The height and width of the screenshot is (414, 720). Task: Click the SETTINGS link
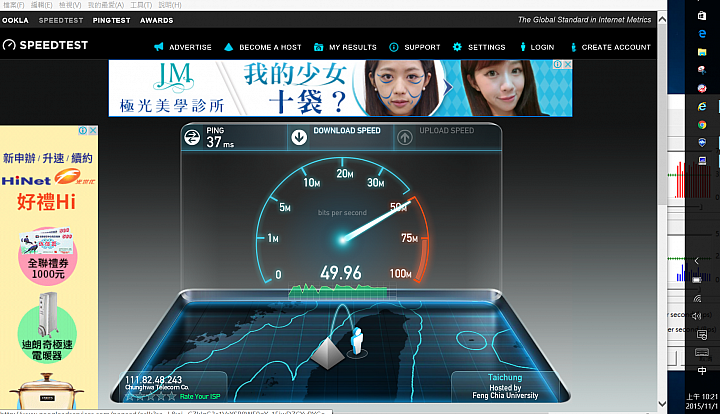pos(487,47)
